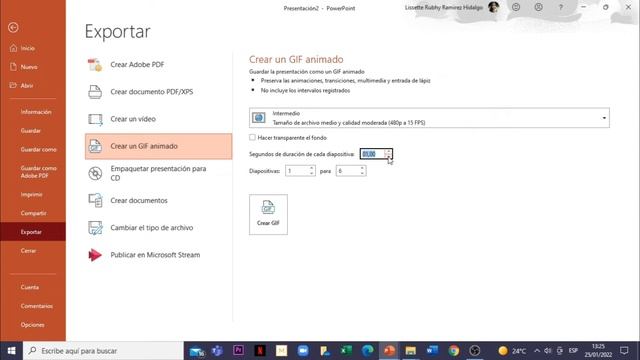Open the Intermedio quality dropdown
The width and height of the screenshot is (640, 360).
(429, 118)
